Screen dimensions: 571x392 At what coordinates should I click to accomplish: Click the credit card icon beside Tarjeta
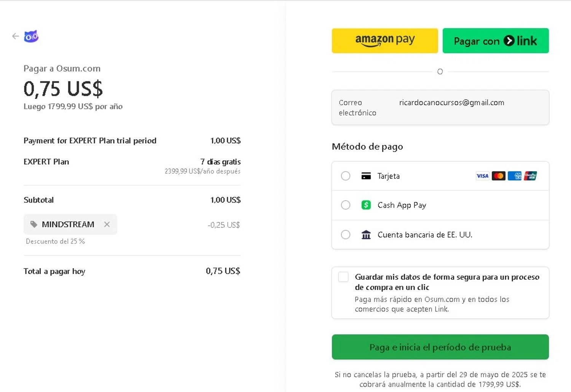tap(366, 176)
